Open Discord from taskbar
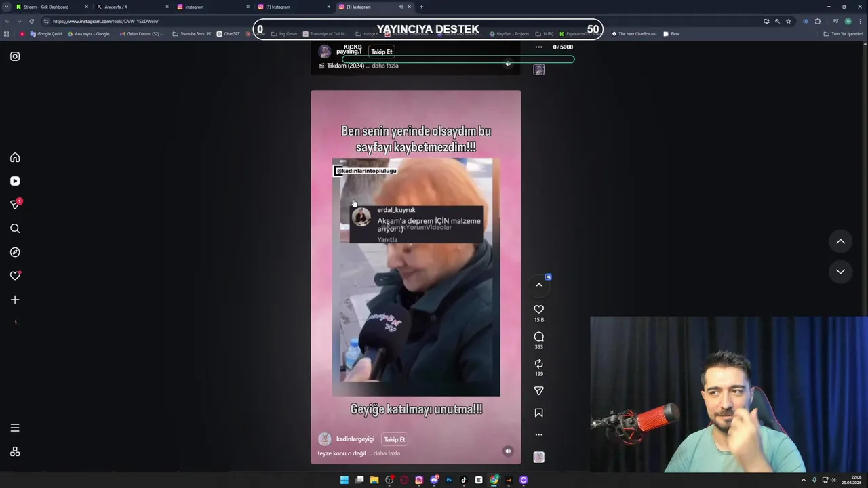Viewport: 868px width, 488px height. tap(434, 480)
